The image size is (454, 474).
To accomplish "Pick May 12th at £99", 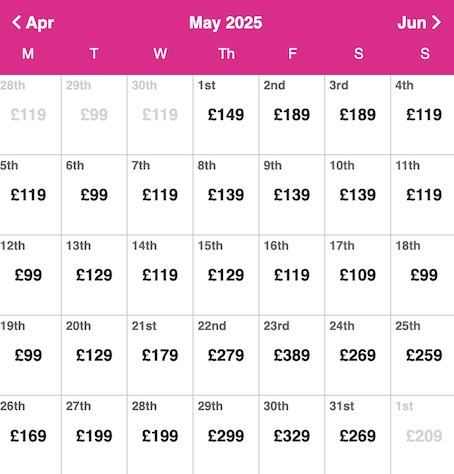I will point(30,275).
